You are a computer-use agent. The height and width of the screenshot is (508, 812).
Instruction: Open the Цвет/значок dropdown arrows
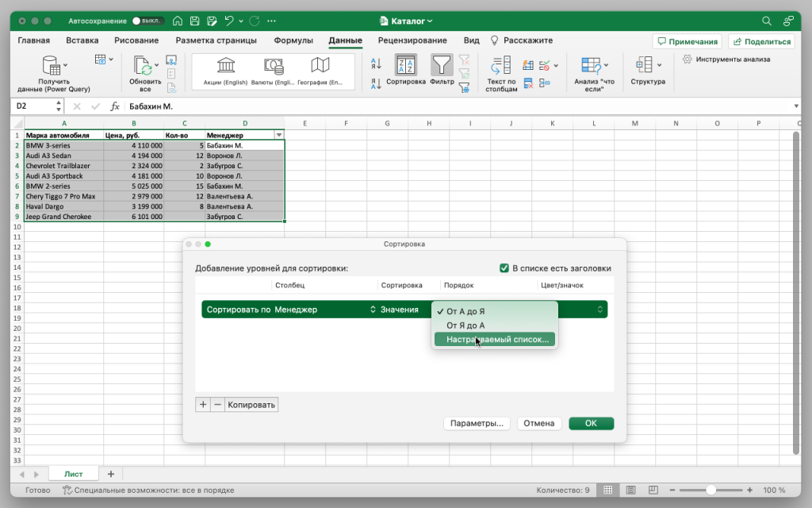point(599,310)
